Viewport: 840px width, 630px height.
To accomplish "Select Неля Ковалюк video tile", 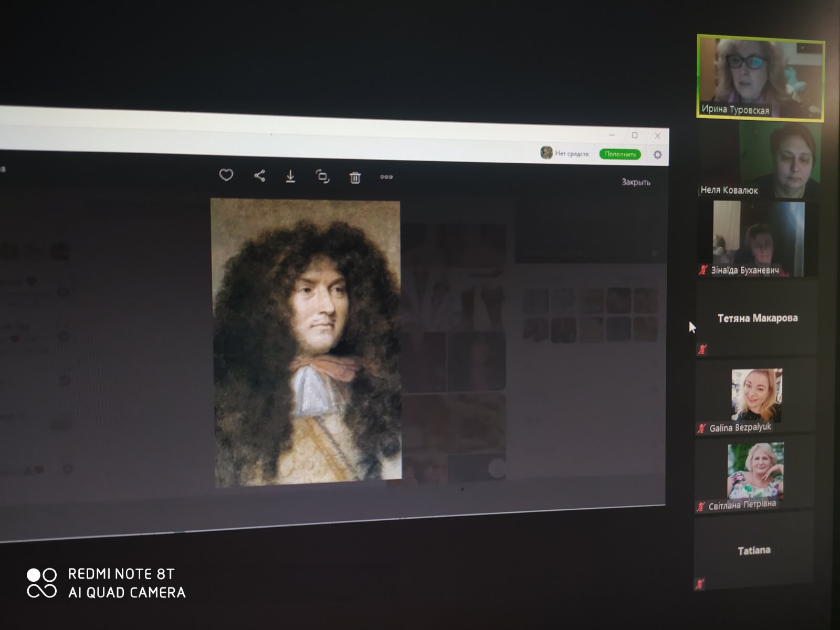I will pos(759,161).
